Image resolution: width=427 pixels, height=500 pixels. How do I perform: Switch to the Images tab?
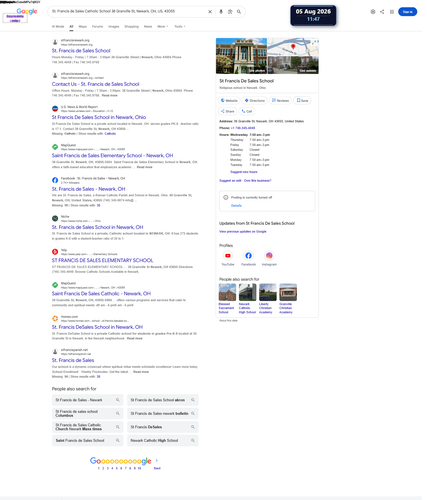click(115, 27)
